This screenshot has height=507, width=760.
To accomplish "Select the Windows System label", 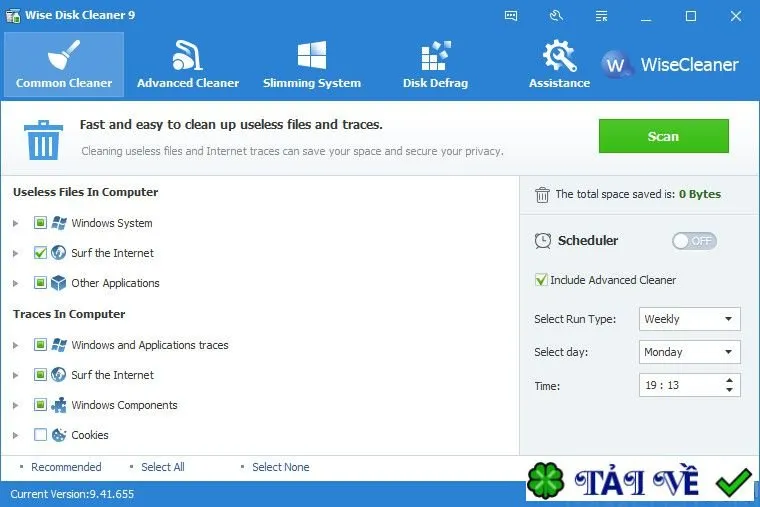I will coord(112,223).
